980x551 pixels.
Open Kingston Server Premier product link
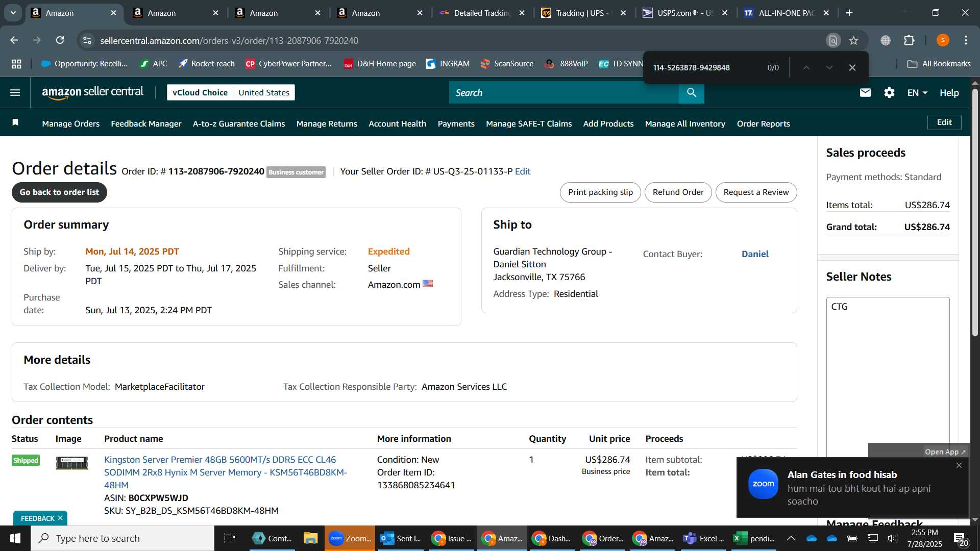click(x=226, y=472)
